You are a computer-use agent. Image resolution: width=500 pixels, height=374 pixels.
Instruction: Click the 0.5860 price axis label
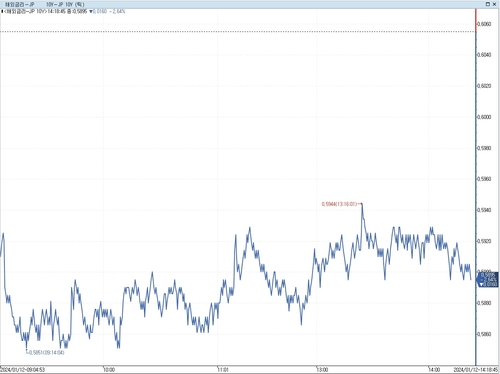(484, 334)
